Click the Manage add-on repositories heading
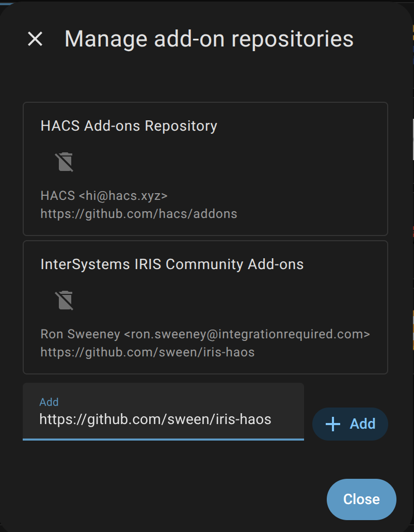414x532 pixels. [209, 39]
